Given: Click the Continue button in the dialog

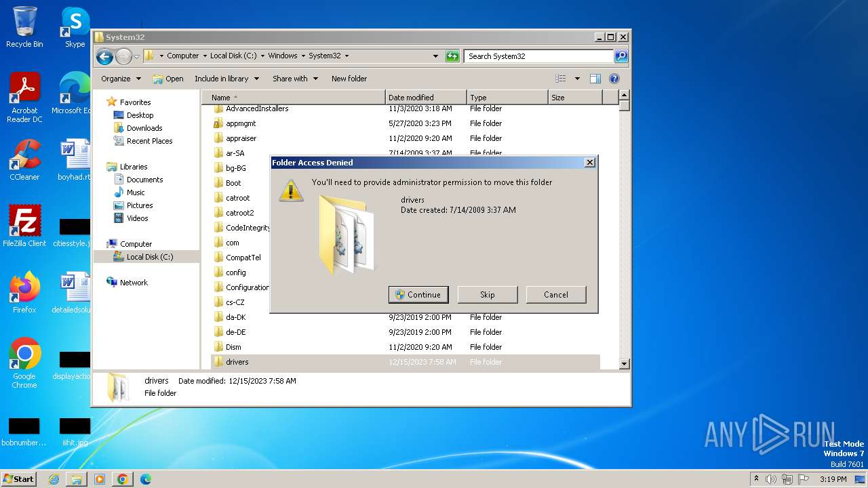Looking at the screenshot, I should point(418,294).
